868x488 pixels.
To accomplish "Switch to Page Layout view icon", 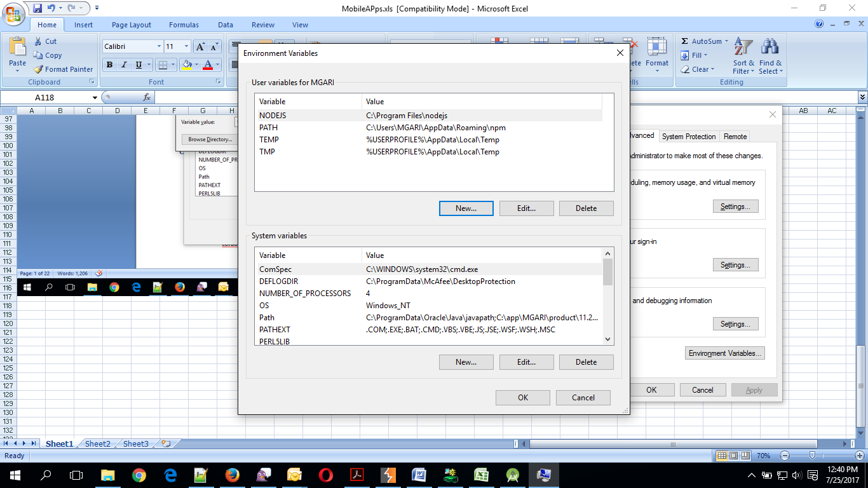I will pyautogui.click(x=733, y=456).
